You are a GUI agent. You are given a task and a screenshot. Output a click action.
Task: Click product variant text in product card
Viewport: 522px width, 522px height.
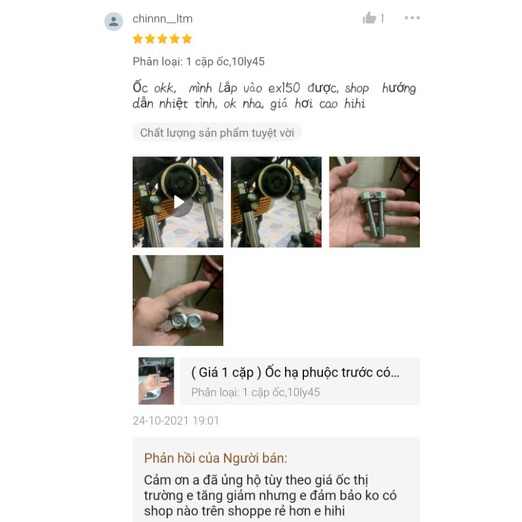point(255,392)
